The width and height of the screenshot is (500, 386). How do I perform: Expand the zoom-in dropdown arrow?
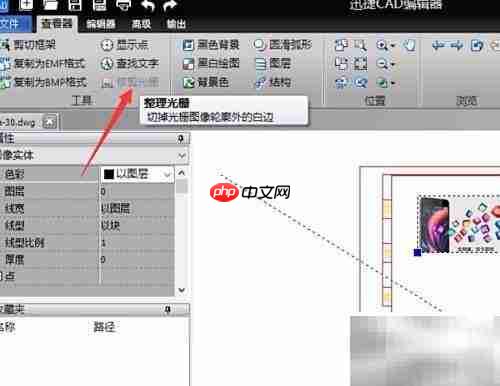click(x=392, y=45)
